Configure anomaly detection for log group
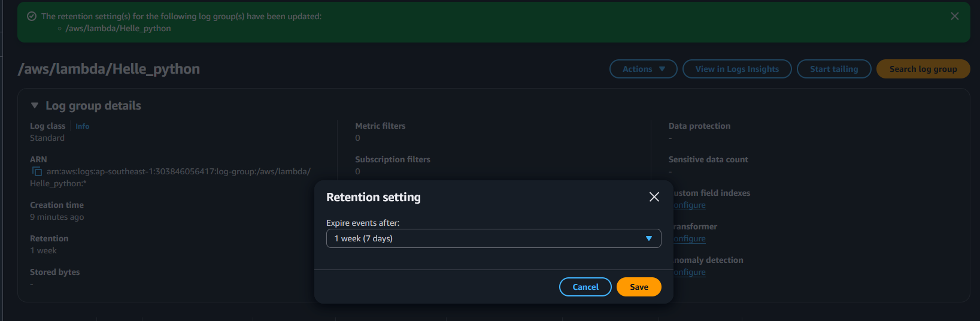 (690, 272)
